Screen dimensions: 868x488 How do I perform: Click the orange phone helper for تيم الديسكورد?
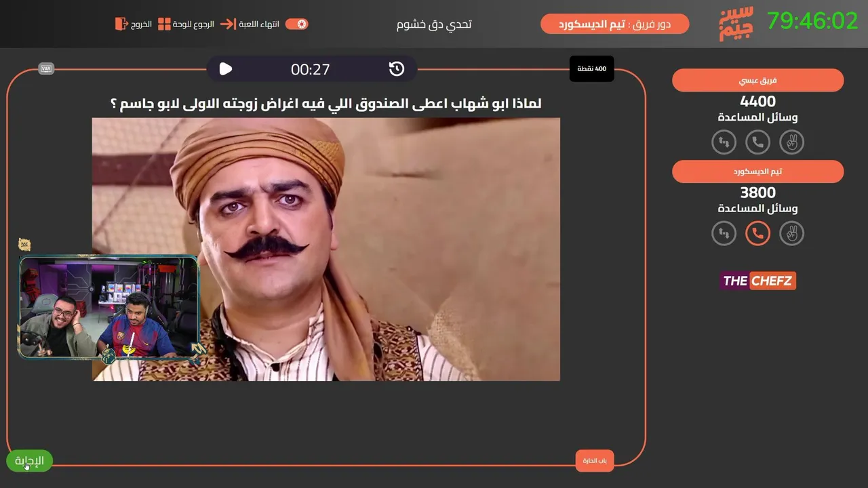758,233
